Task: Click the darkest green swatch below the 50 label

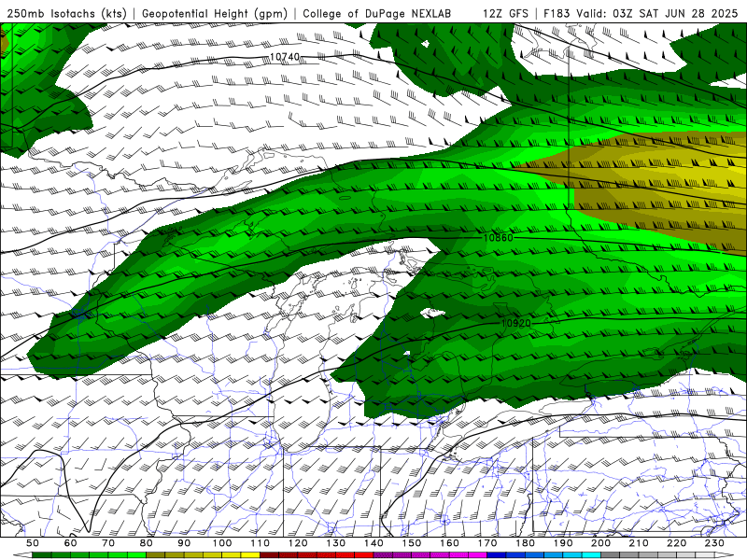Action: tap(42, 555)
